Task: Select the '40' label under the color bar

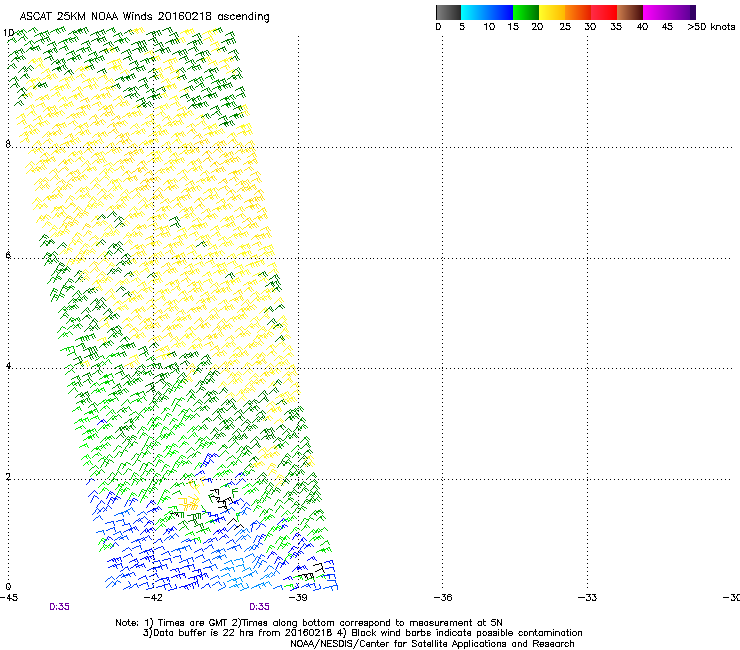Action: click(x=642, y=27)
